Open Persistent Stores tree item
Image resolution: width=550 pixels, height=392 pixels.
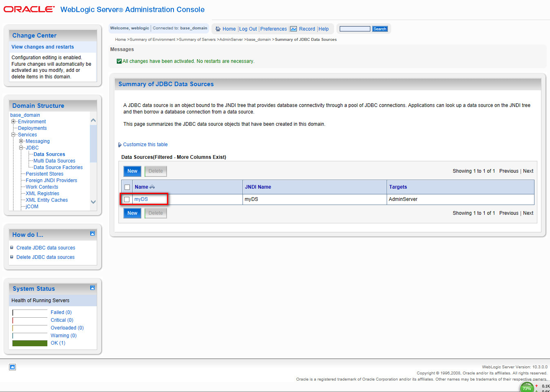[45, 174]
